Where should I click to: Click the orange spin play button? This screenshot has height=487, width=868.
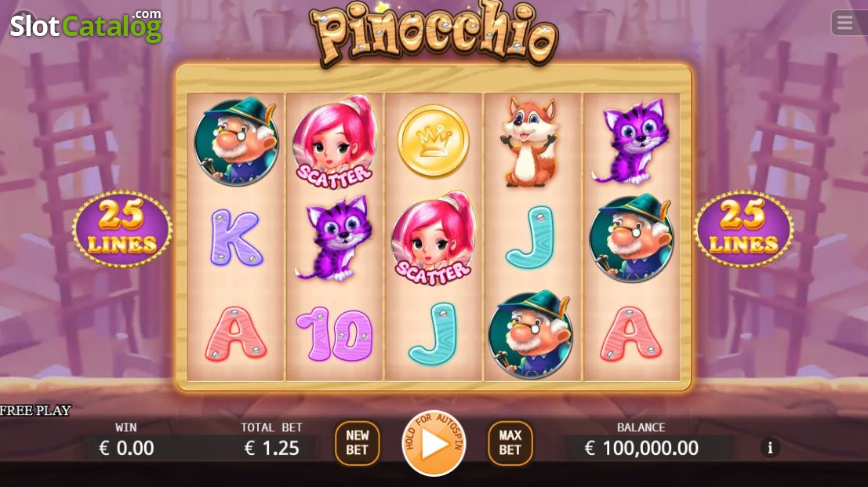(x=434, y=443)
